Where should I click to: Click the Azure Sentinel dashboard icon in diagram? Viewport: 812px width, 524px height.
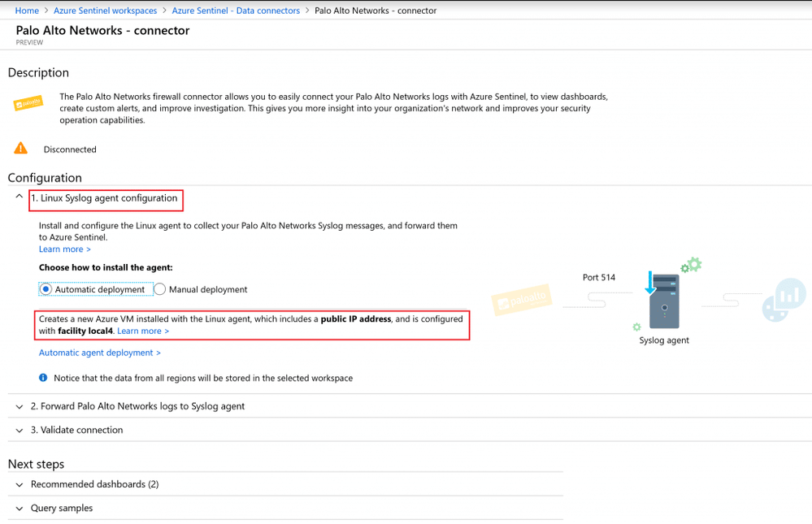(784, 300)
